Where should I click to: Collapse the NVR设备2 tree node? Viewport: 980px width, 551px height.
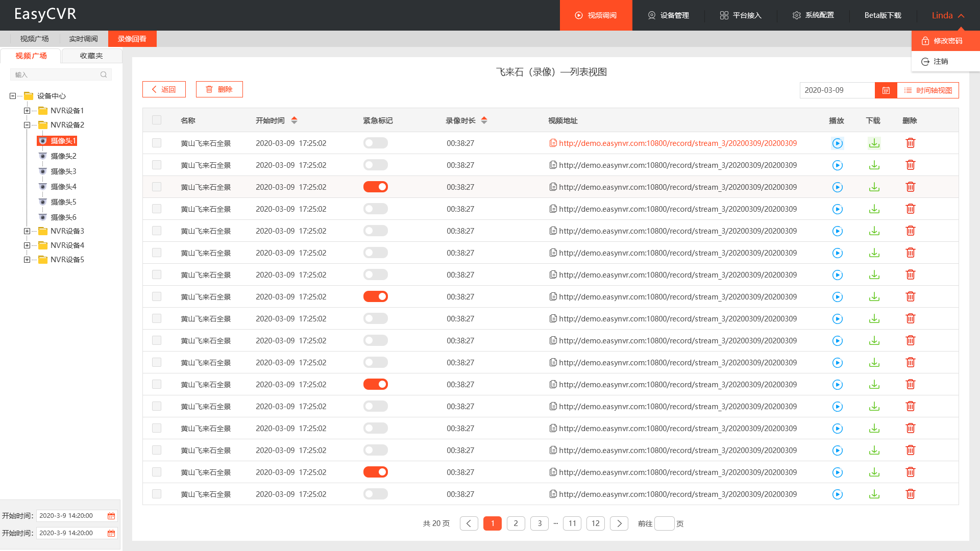pyautogui.click(x=27, y=125)
